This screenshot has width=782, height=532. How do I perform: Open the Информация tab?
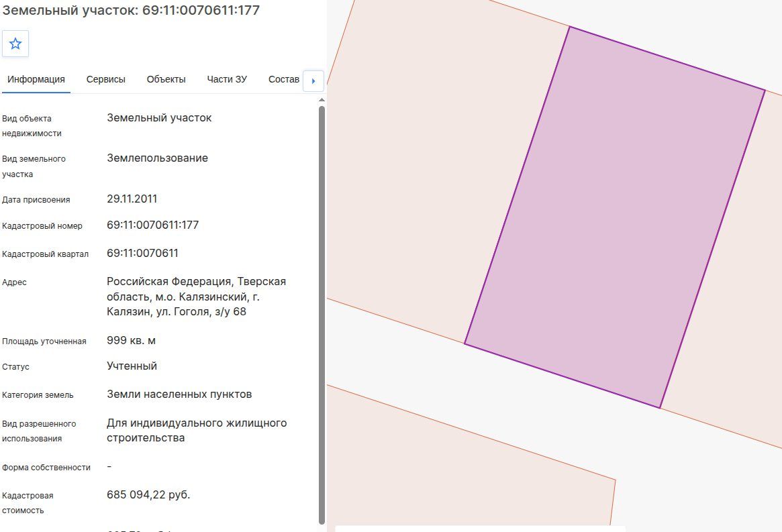coord(36,79)
